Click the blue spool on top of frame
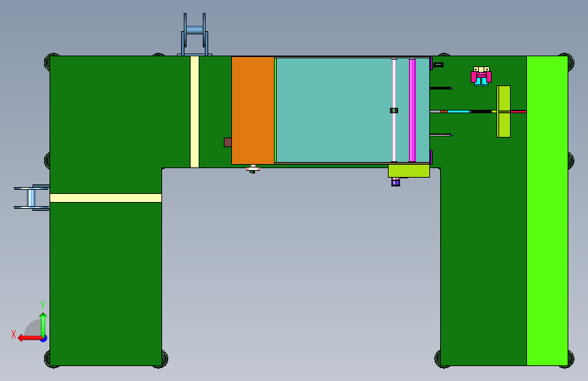 (x=195, y=35)
